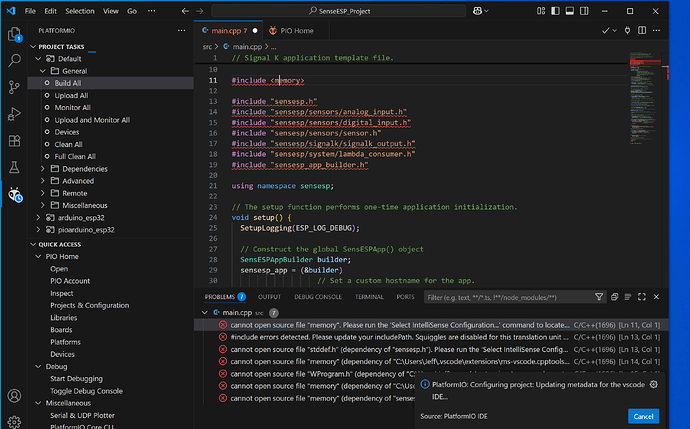Click the customize layout icon
The width and height of the screenshot is (690, 429).
coord(541,11)
